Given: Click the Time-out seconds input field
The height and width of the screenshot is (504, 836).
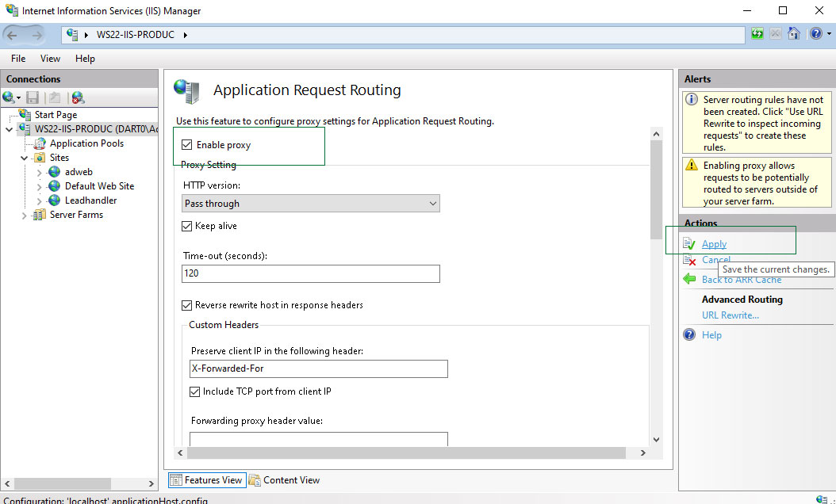Looking at the screenshot, I should [x=311, y=274].
